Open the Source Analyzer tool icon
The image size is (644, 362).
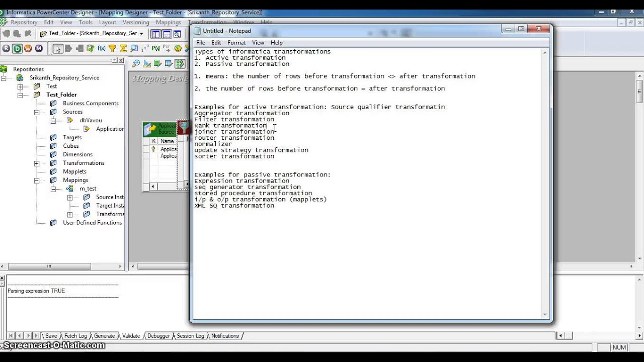(136, 63)
